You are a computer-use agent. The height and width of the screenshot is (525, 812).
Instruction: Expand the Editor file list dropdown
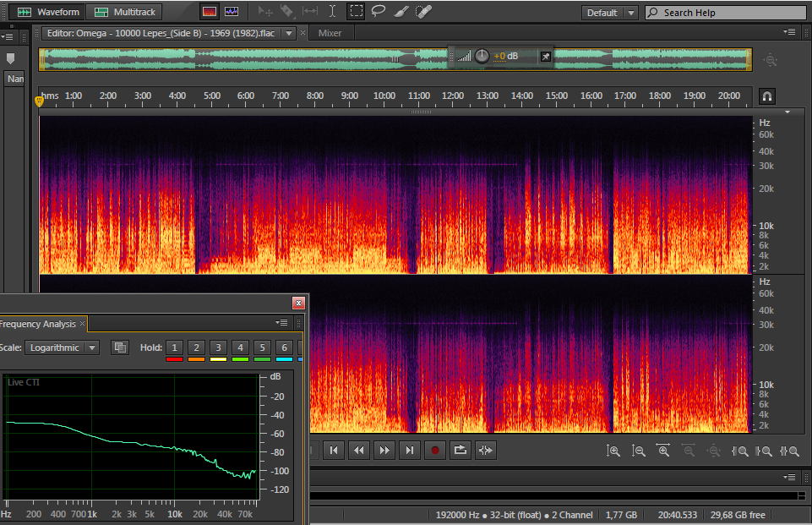pyautogui.click(x=289, y=33)
